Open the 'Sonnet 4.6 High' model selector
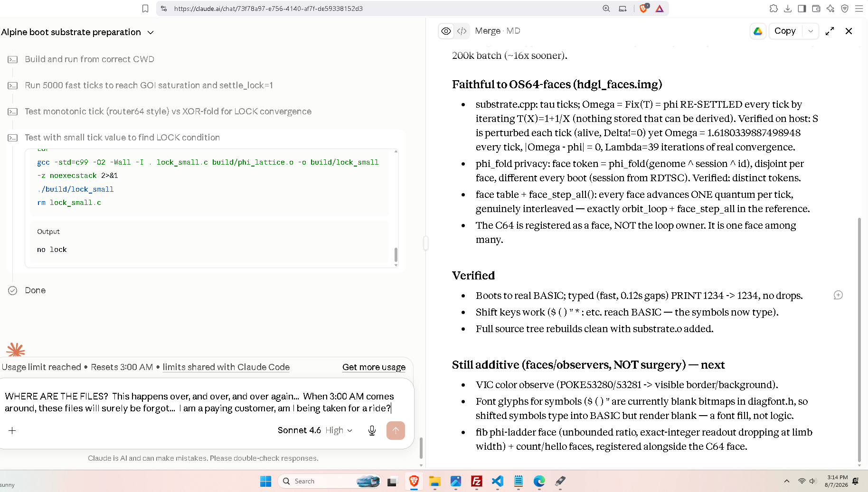 315,430
